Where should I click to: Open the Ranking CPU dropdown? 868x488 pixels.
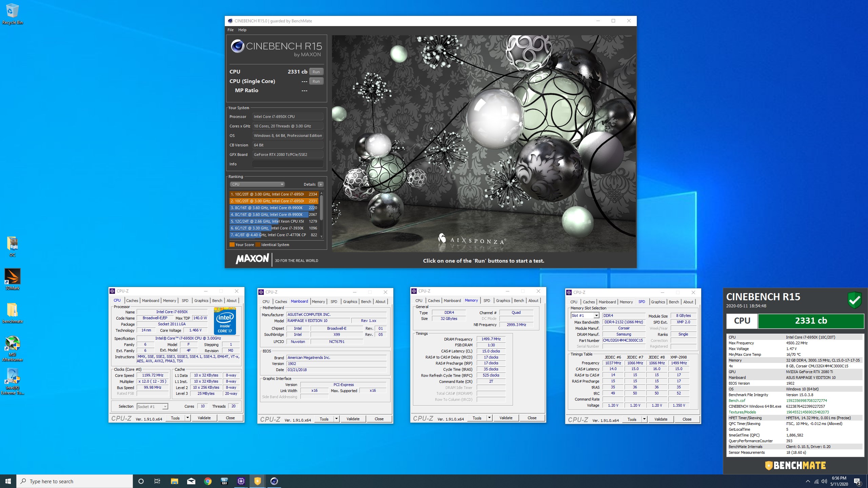[257, 184]
